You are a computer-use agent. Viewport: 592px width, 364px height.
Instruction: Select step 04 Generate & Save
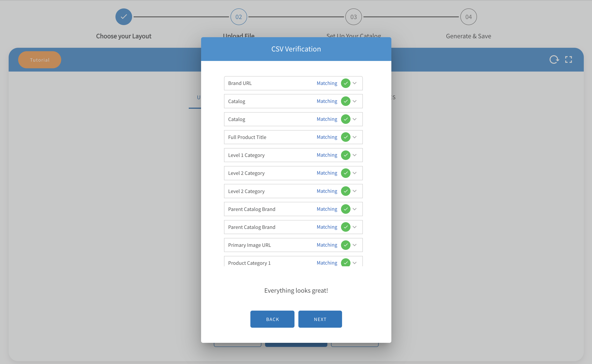468,17
